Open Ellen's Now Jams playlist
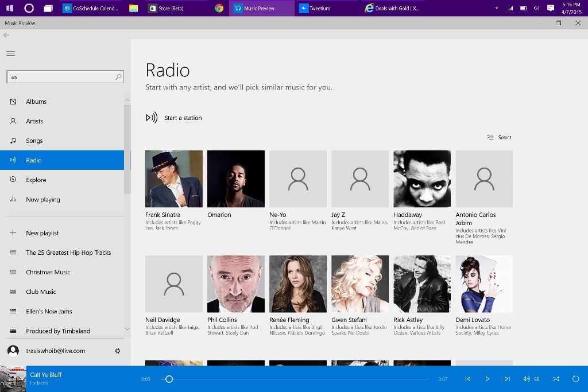 (62, 312)
